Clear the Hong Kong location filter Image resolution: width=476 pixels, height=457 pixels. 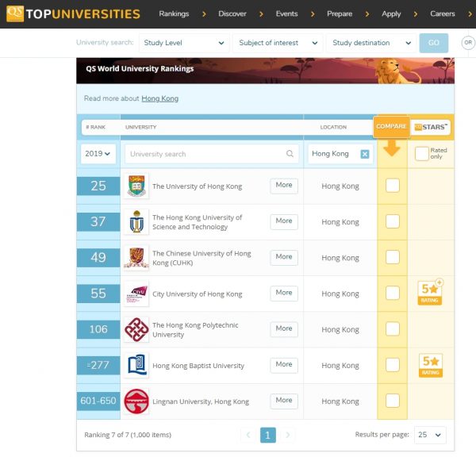[365, 154]
